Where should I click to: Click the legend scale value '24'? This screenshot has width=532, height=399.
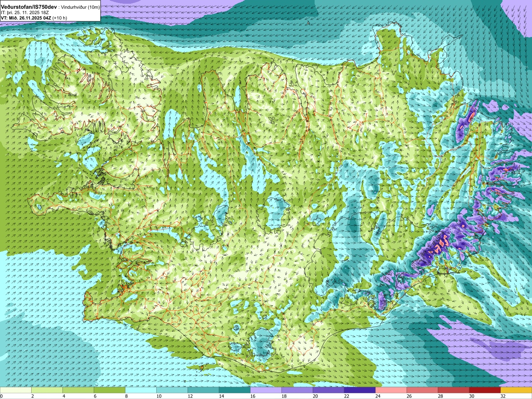pyautogui.click(x=378, y=396)
